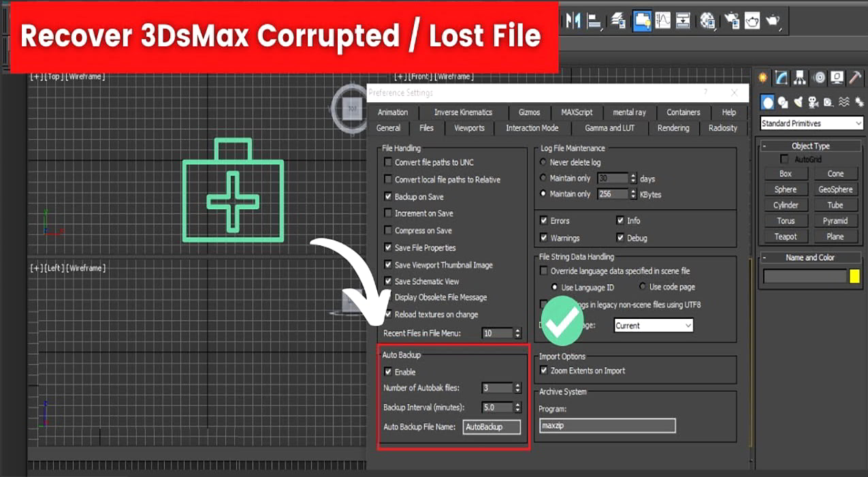Click the Box primitive button
The image size is (868, 477).
coord(786,174)
